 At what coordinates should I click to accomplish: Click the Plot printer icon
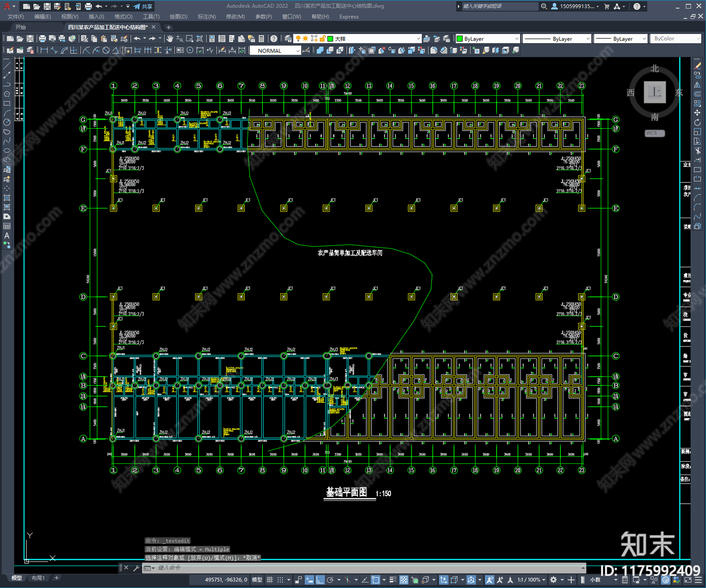(x=42, y=39)
